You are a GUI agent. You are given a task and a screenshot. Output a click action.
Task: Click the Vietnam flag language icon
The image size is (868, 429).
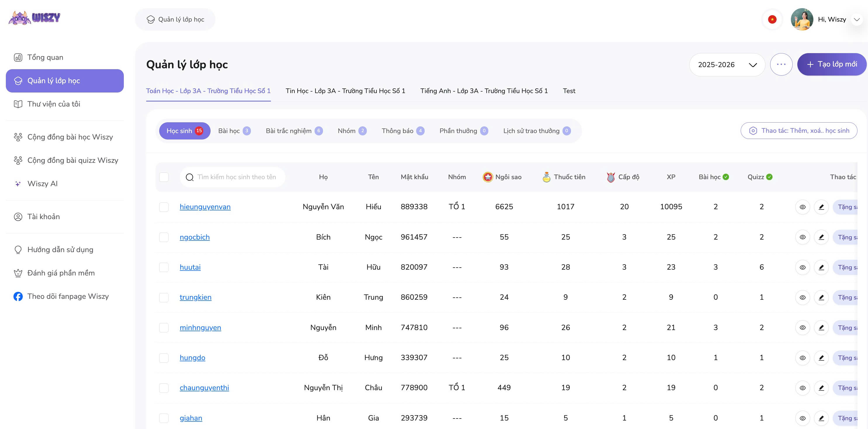coord(772,20)
